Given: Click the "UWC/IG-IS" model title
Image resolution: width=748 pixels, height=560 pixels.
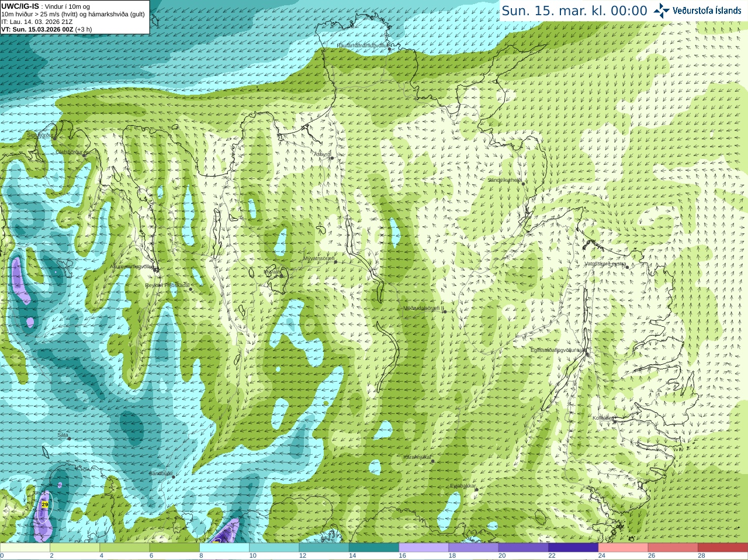Looking at the screenshot, I should click(x=20, y=6).
